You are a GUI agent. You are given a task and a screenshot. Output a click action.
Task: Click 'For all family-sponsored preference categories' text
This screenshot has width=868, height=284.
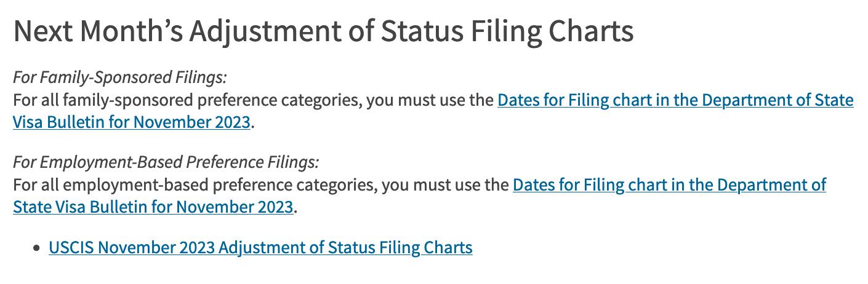pyautogui.click(x=185, y=100)
